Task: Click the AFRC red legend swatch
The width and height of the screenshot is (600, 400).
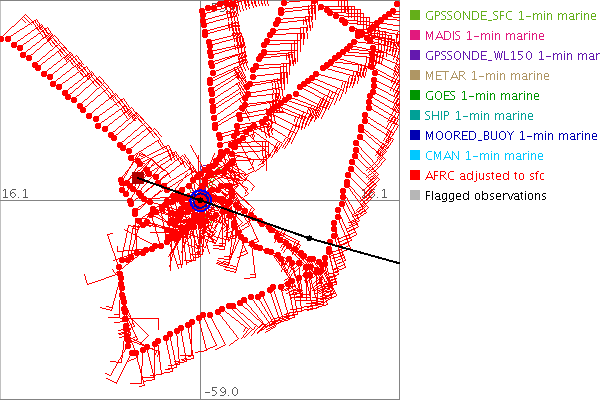Action: click(415, 176)
